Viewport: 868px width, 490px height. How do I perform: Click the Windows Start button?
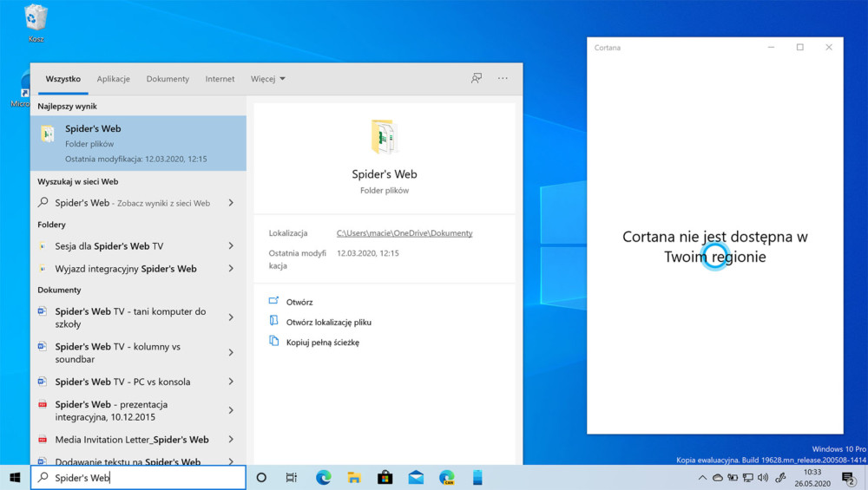15,477
